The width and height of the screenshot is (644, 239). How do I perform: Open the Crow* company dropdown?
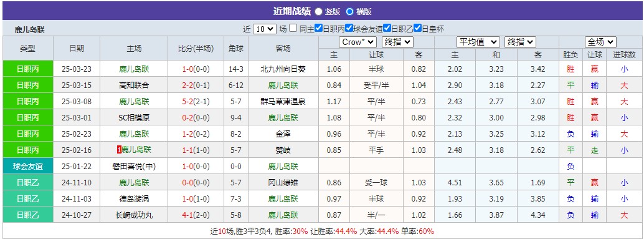click(358, 42)
